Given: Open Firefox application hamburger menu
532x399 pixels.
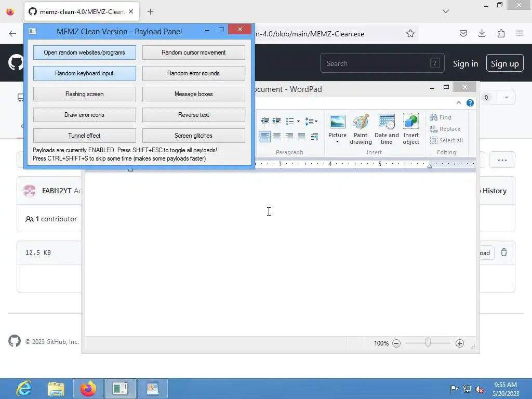Looking at the screenshot, I should point(520,33).
